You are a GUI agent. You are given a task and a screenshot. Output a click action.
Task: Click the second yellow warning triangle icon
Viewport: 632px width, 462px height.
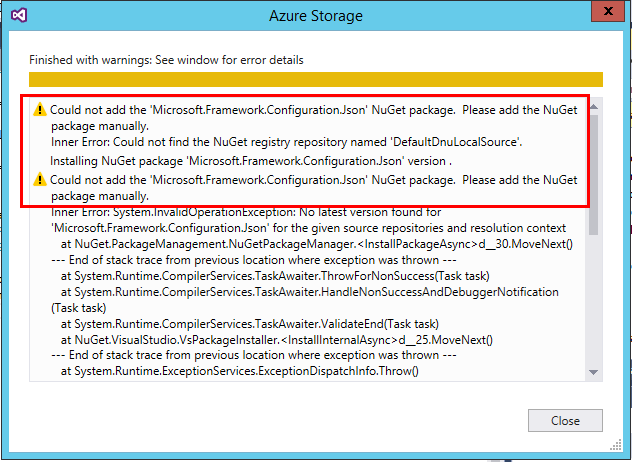coord(40,179)
